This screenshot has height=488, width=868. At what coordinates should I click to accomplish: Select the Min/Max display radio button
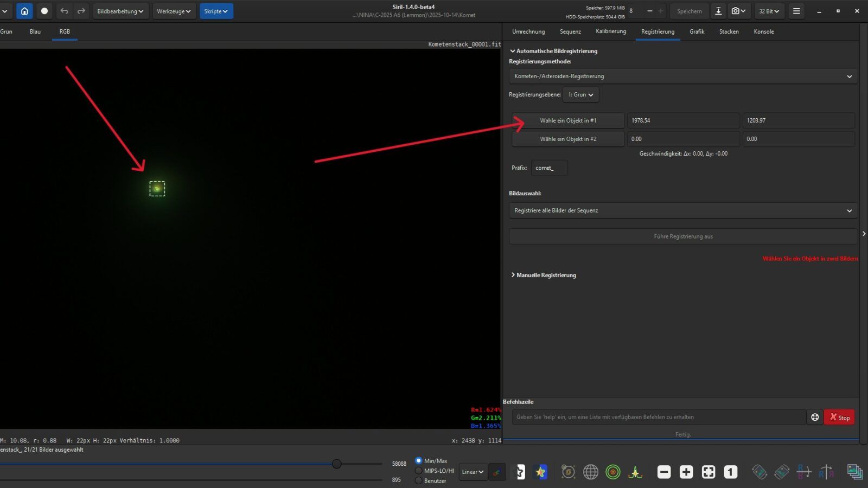(x=418, y=460)
